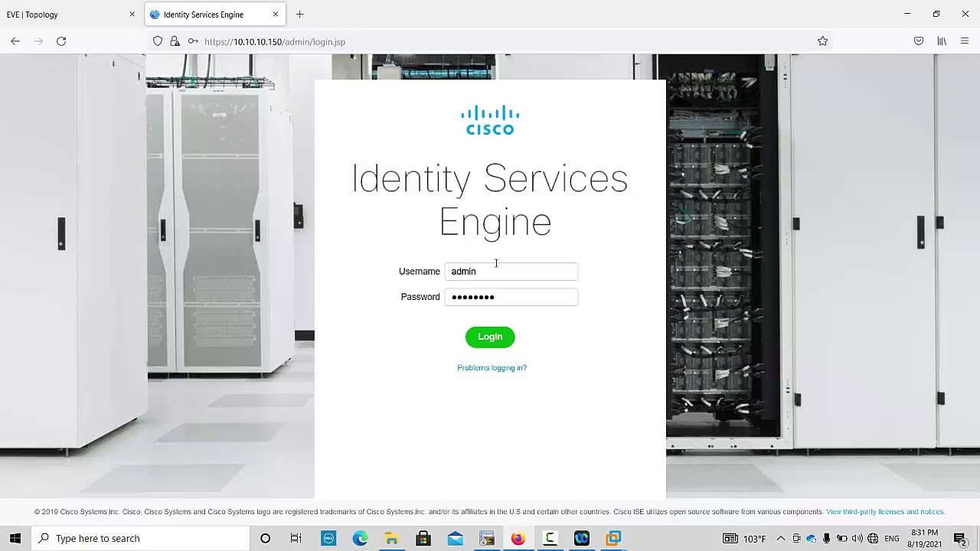Image resolution: width=980 pixels, height=551 pixels.
Task: Open the network globe icon
Action: tap(873, 539)
